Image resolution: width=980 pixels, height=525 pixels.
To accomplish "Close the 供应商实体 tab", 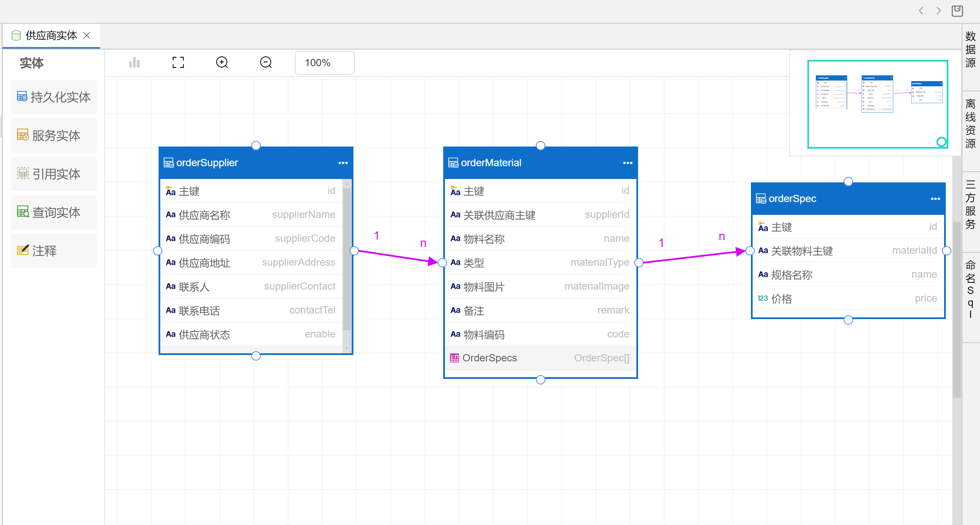I will point(87,35).
